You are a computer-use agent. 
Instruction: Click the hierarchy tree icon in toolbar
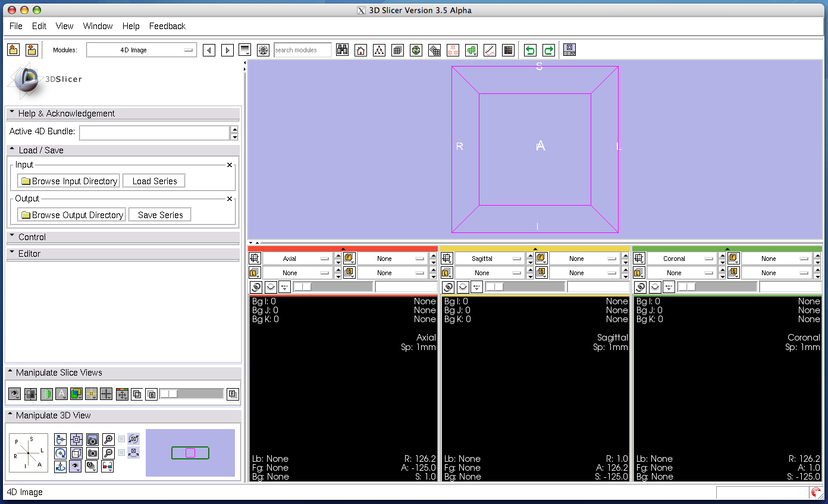point(379,51)
